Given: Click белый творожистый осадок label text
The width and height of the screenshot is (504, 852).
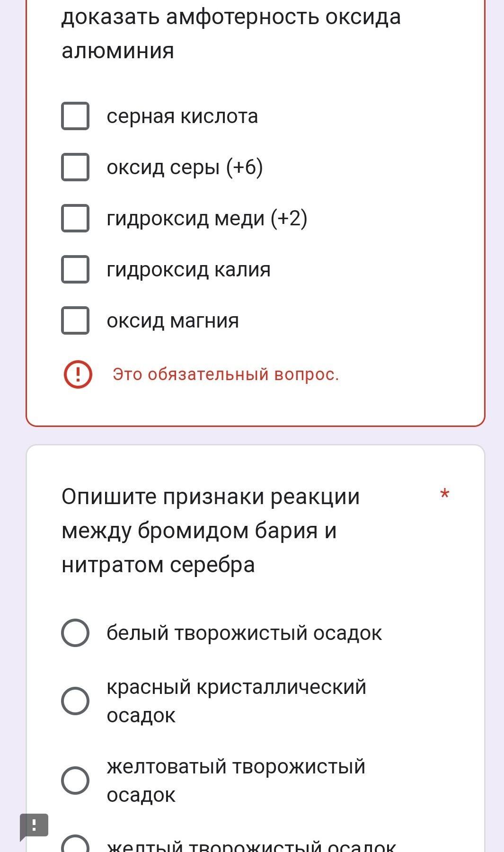Looking at the screenshot, I should pyautogui.click(x=244, y=633).
